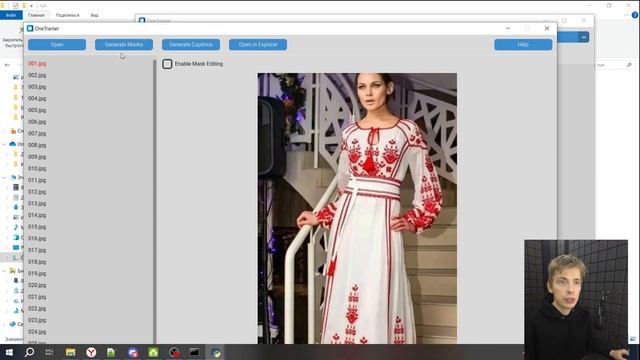
Task: Click the woman in embroidered dress image preview
Action: 357,208
